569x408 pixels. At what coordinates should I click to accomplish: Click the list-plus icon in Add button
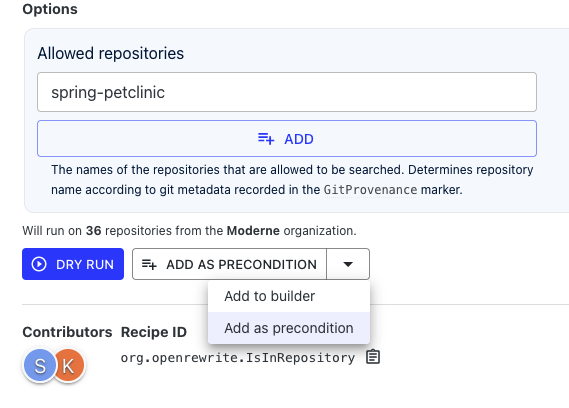[x=266, y=139]
